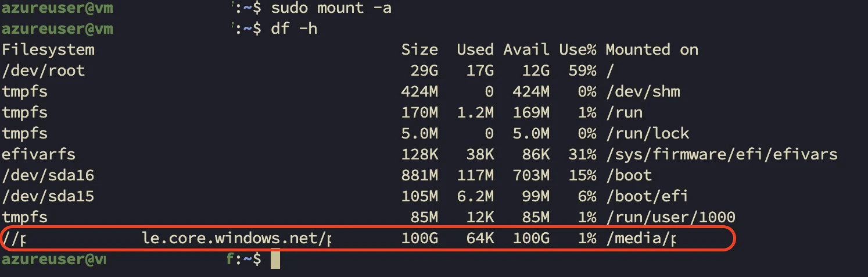Click the '117M' used value

(475, 176)
